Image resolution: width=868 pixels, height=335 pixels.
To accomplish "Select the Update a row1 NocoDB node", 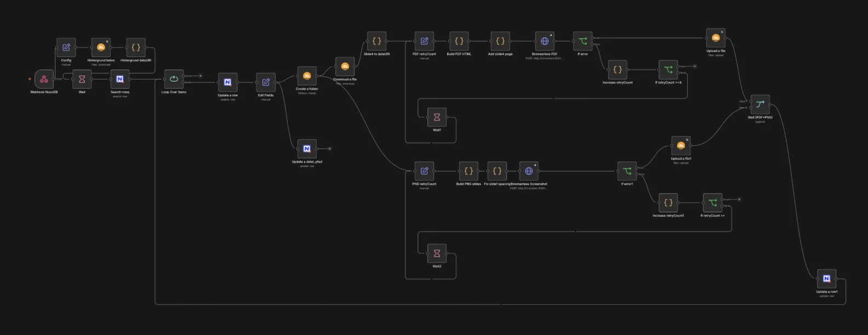I will point(826,279).
